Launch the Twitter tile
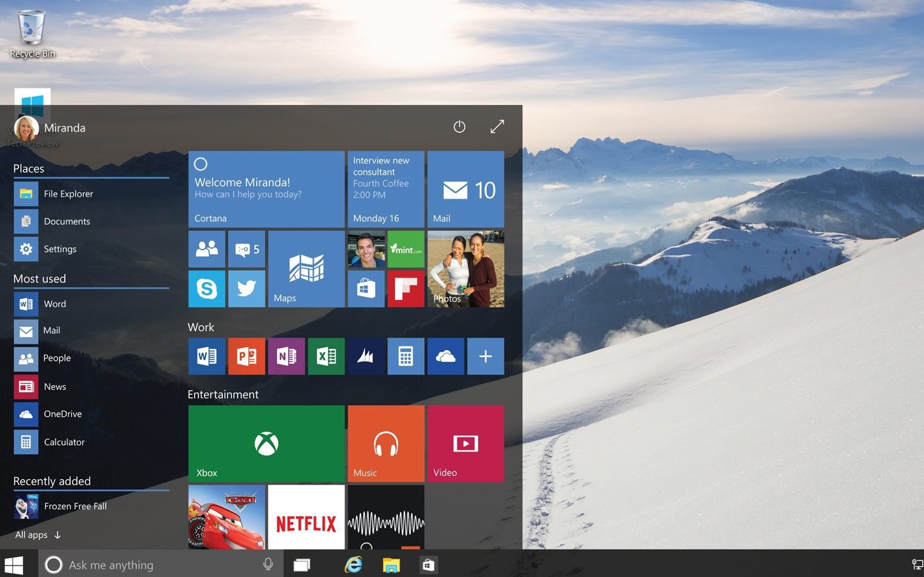 [x=246, y=288]
